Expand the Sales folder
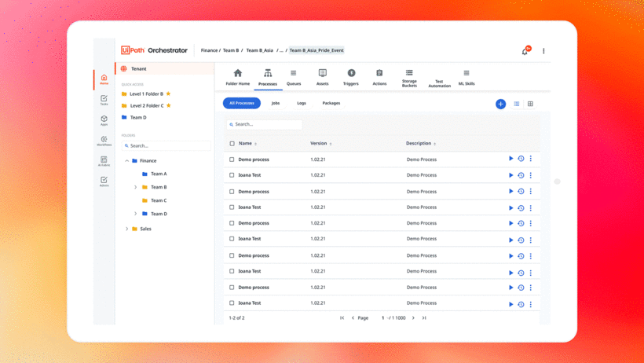Screen dimensions: 644x363 [x=127, y=229]
